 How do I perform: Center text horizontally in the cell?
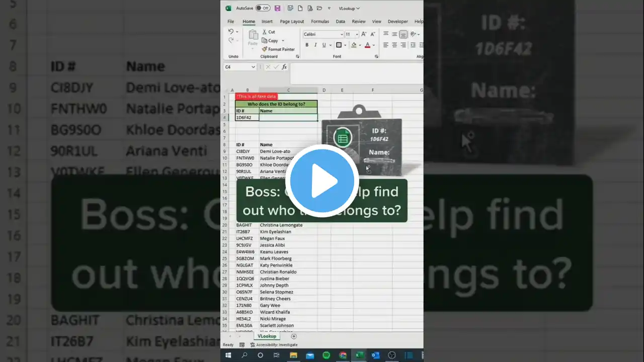point(394,45)
